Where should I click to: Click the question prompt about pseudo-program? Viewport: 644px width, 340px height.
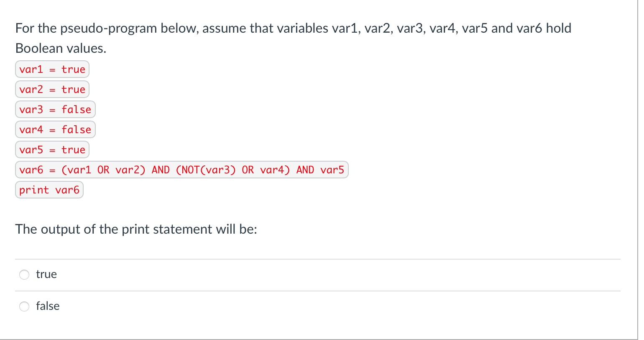(x=293, y=28)
